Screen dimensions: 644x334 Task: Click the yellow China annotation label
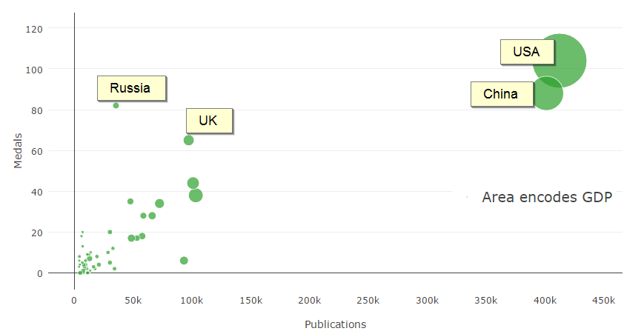click(x=500, y=94)
